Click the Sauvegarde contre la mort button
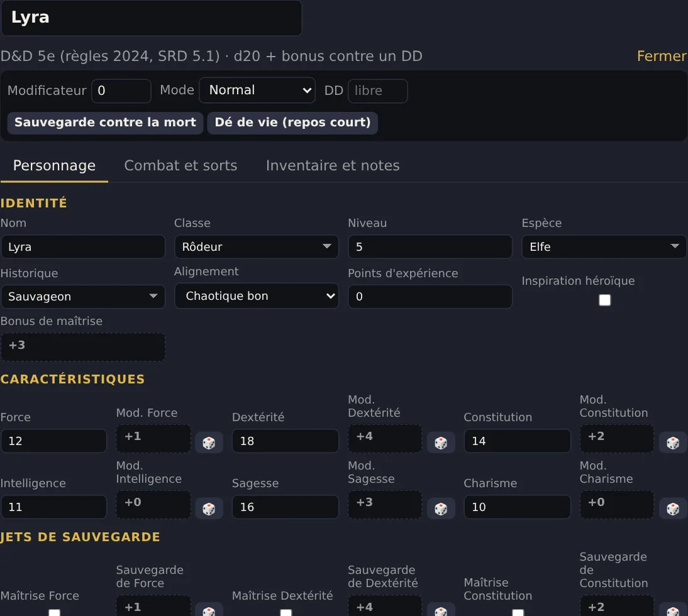688x616 pixels. [x=105, y=123]
